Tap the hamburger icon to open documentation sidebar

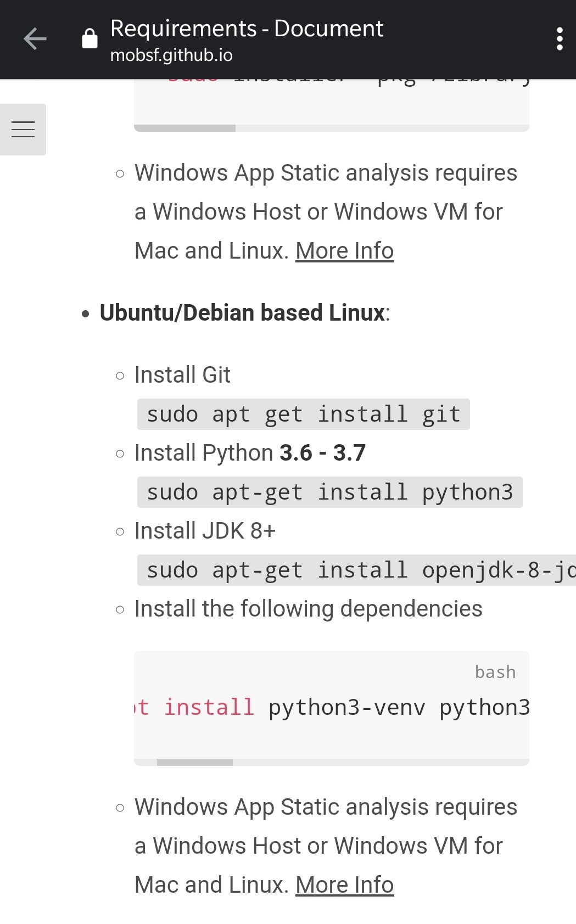tap(23, 129)
